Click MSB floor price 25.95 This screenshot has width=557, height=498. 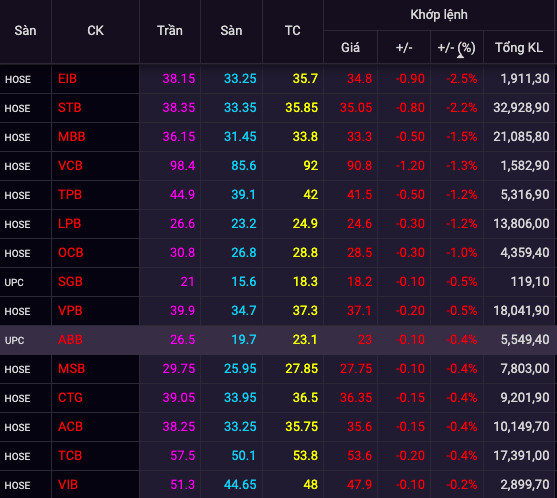[x=240, y=369]
